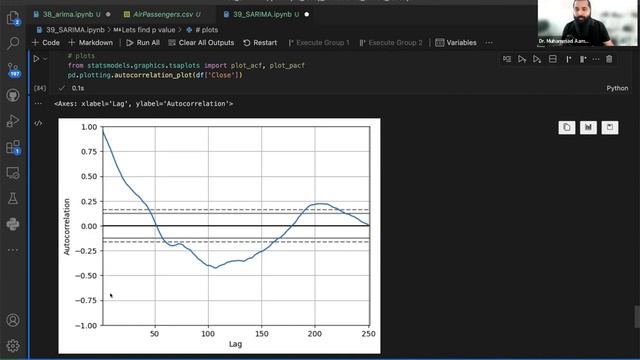Open the Variables panel

(x=456, y=42)
